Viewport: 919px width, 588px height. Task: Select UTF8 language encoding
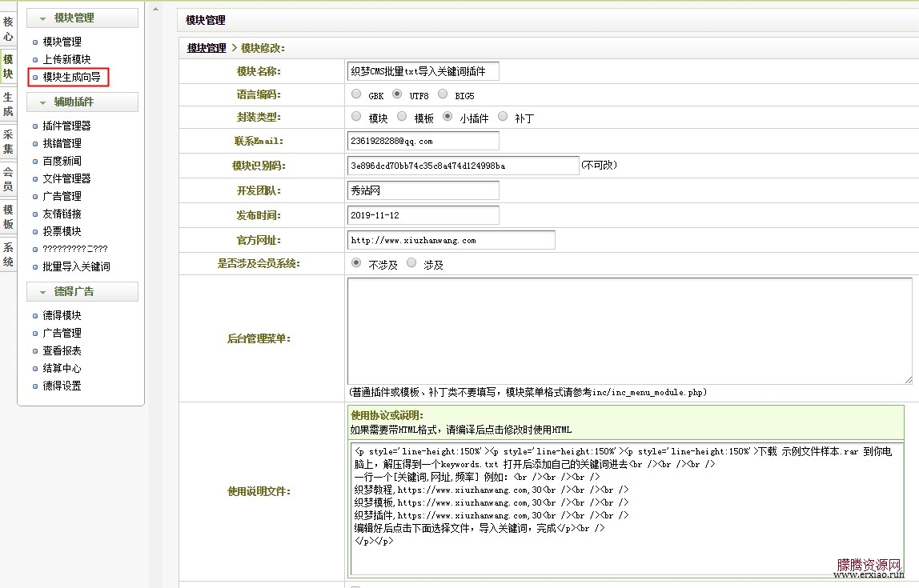pos(397,94)
